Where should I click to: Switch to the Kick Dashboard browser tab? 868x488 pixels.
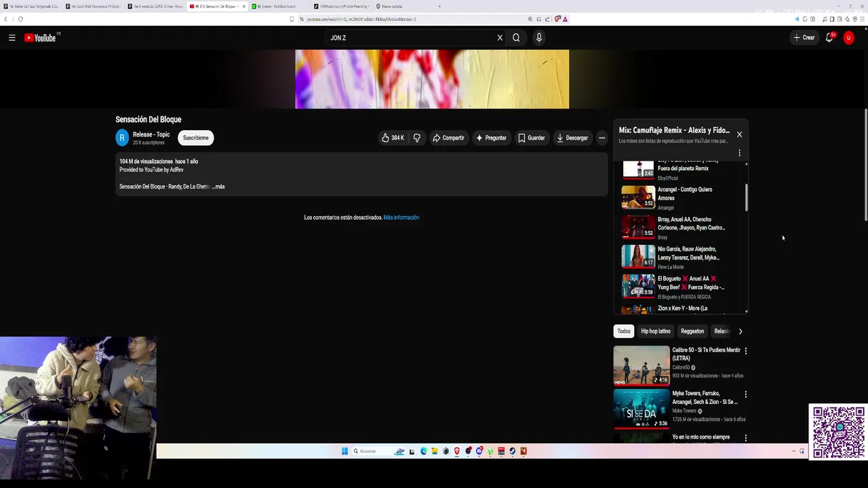pyautogui.click(x=277, y=6)
